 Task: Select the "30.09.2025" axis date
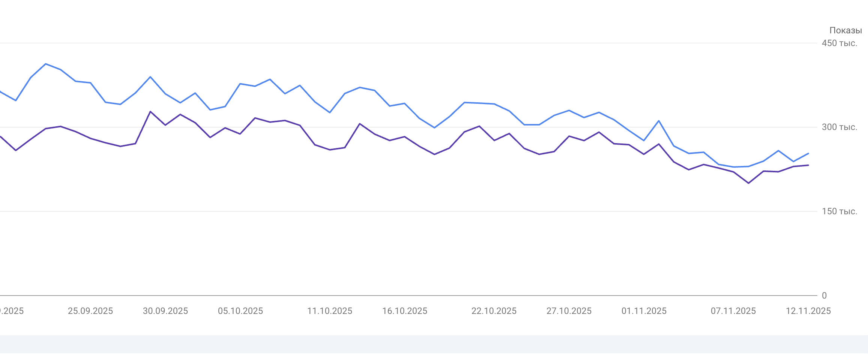[165, 311]
